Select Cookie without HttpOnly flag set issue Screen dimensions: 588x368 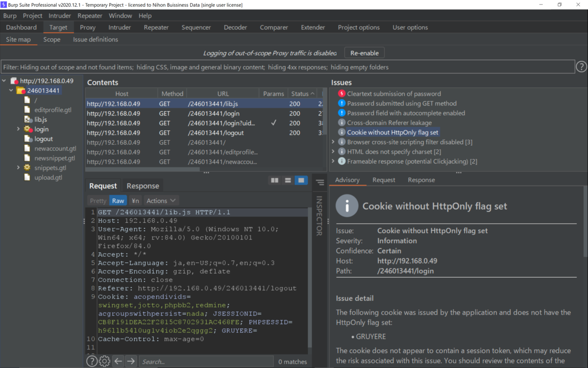click(392, 132)
